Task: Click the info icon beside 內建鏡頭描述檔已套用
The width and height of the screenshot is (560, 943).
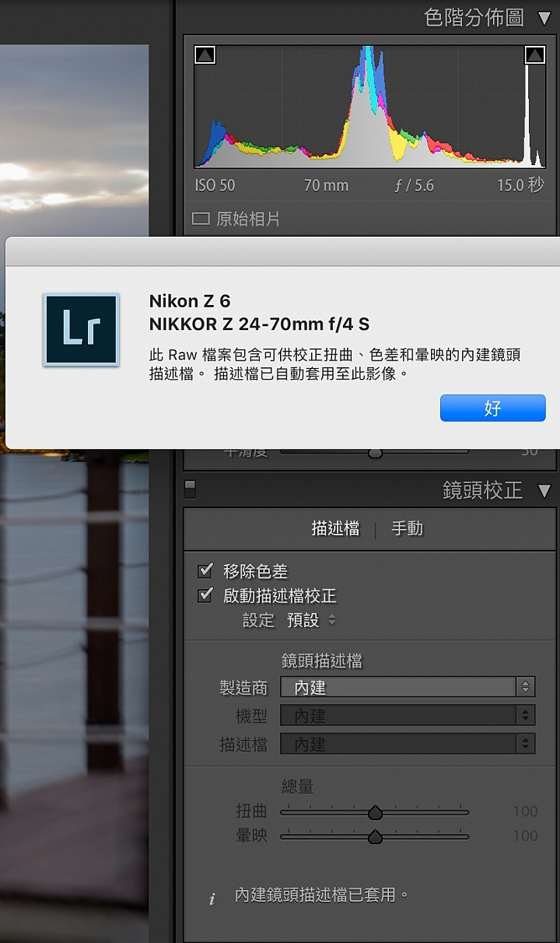Action: click(x=212, y=899)
